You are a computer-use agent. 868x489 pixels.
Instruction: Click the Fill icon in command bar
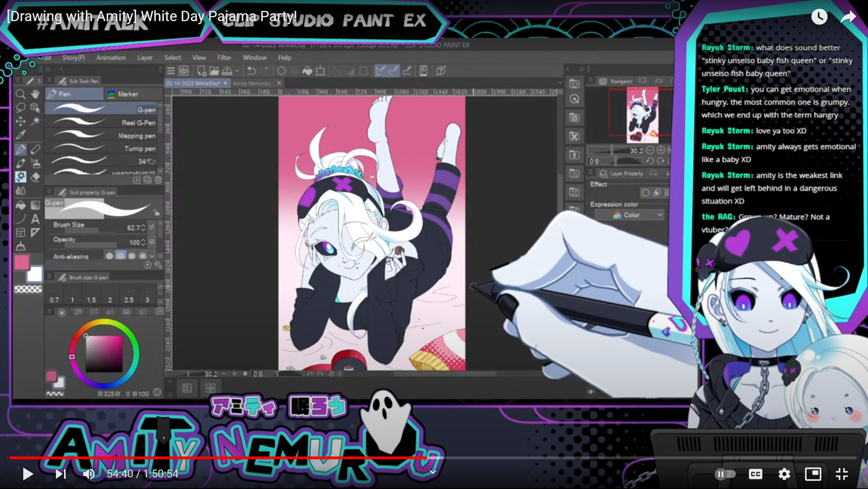[x=307, y=71]
